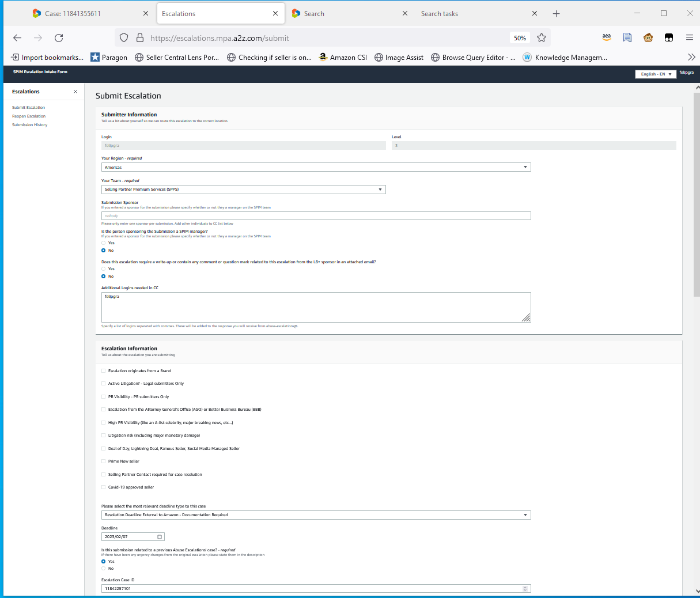Click the browser forward arrow
Viewport: 700px width, 598px height.
(38, 38)
